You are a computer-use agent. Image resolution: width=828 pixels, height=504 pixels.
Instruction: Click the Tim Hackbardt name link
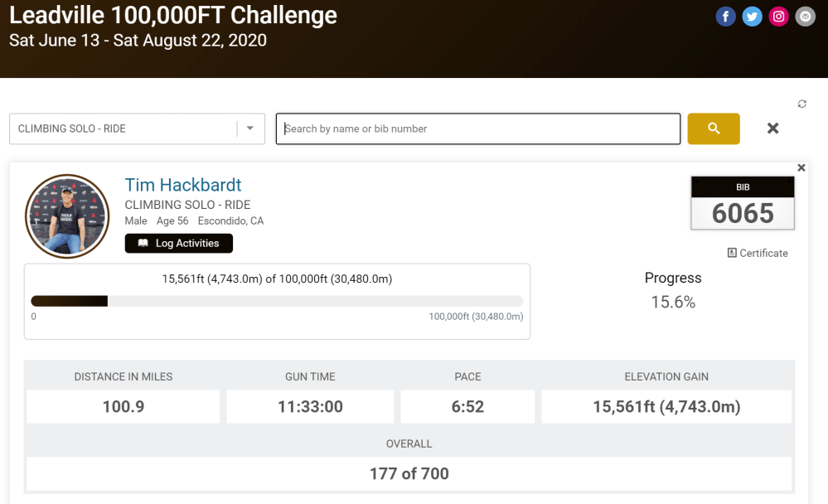click(183, 185)
